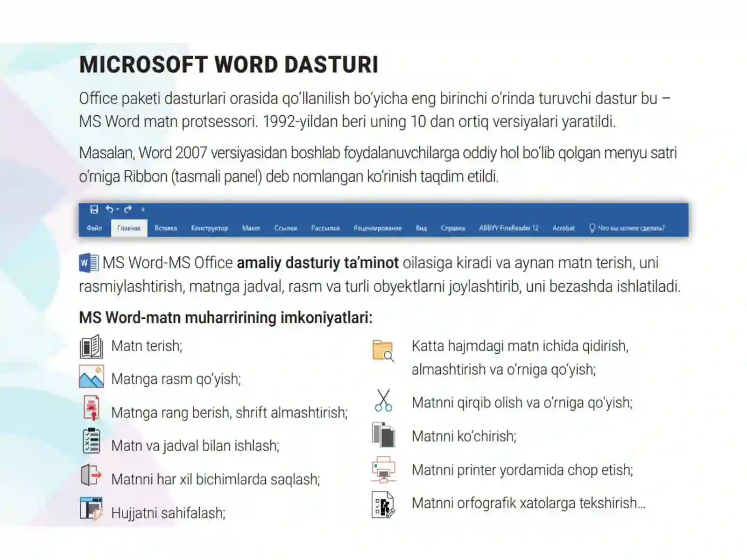Click the printer icon beside chop etish

[384, 469]
